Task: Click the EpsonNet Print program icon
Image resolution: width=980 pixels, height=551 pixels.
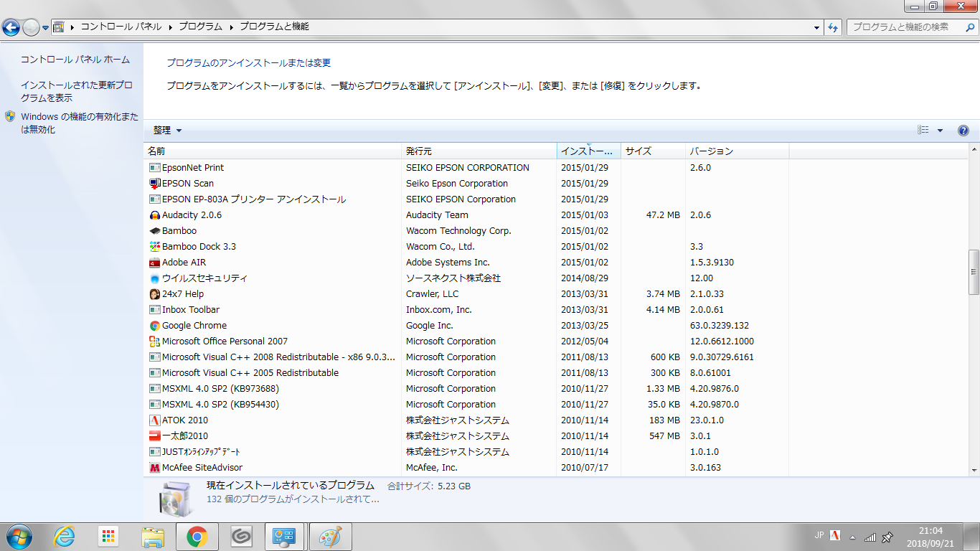Action: pos(154,168)
